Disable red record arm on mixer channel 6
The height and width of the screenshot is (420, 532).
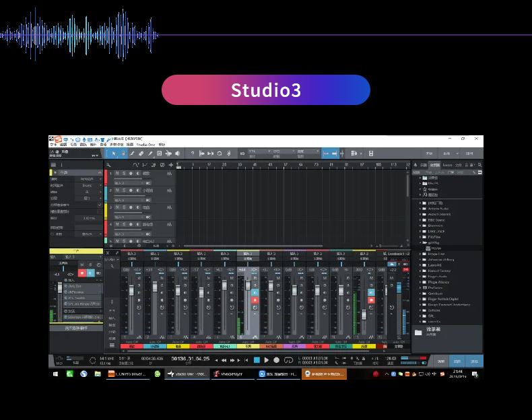point(255,300)
